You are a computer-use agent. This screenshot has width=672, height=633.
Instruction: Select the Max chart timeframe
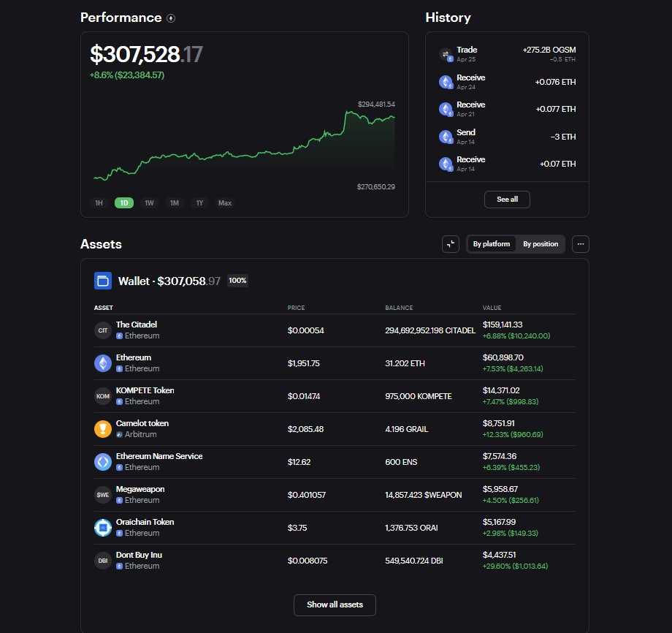click(x=224, y=203)
